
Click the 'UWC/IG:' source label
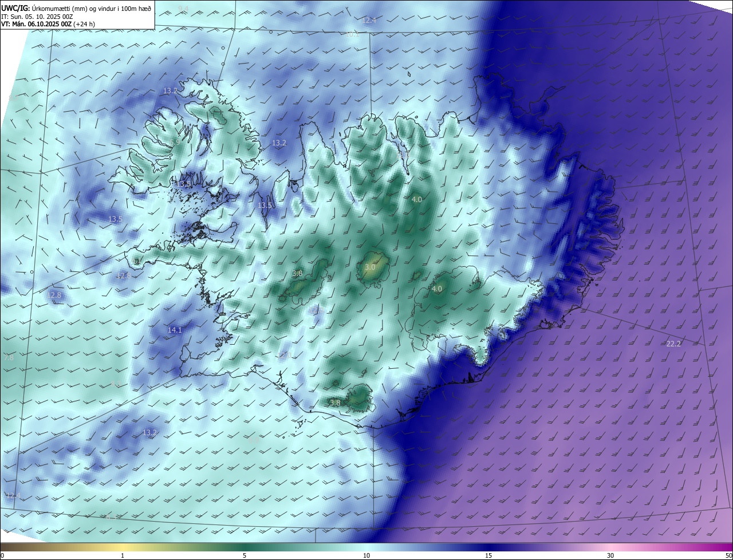[x=15, y=8]
